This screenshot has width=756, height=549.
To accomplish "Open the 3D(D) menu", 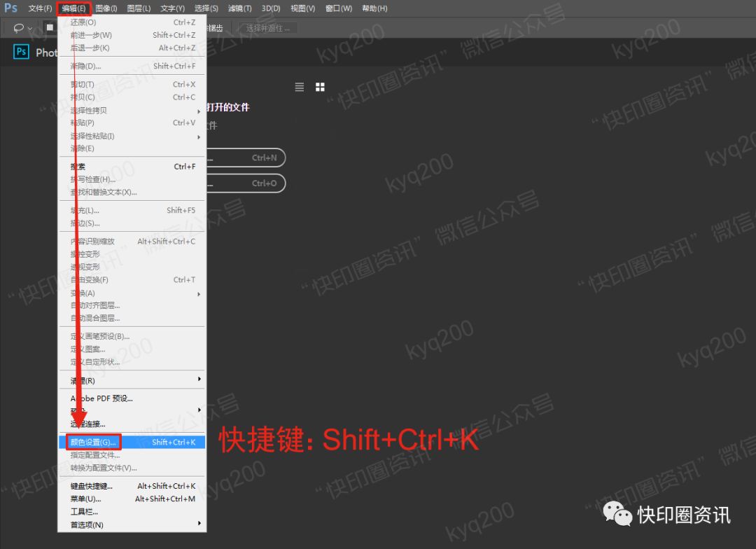I will [271, 8].
